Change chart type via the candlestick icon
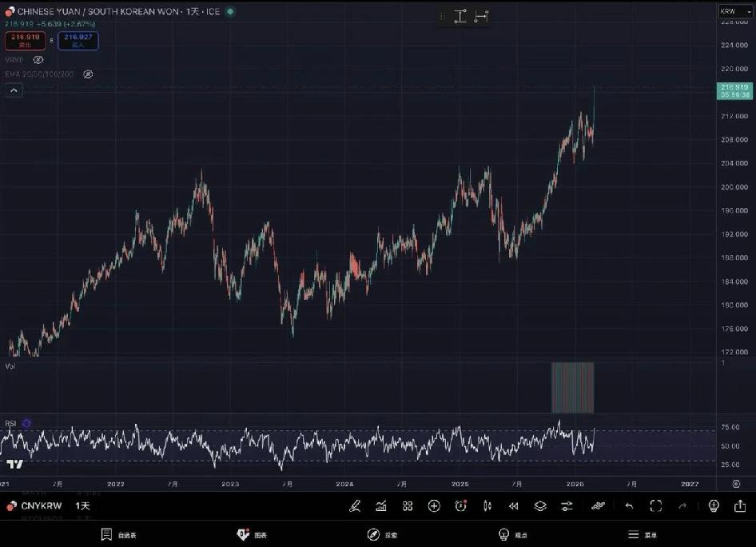The width and height of the screenshot is (756, 547). click(487, 505)
